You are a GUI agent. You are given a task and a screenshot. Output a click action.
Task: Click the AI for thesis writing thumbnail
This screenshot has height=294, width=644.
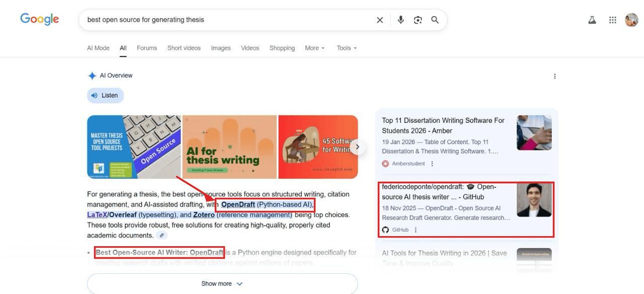coord(229,147)
